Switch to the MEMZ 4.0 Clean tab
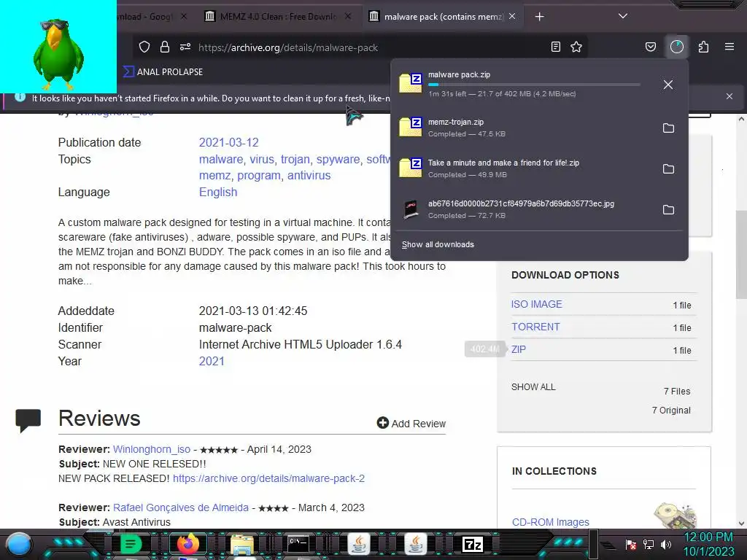Image resolution: width=747 pixels, height=560 pixels. (279, 17)
